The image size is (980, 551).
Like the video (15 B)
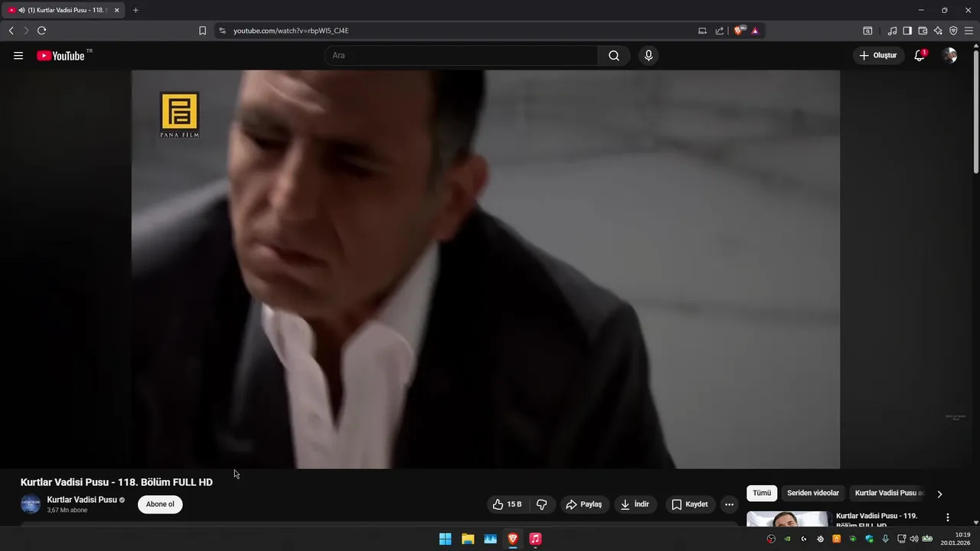(507, 504)
